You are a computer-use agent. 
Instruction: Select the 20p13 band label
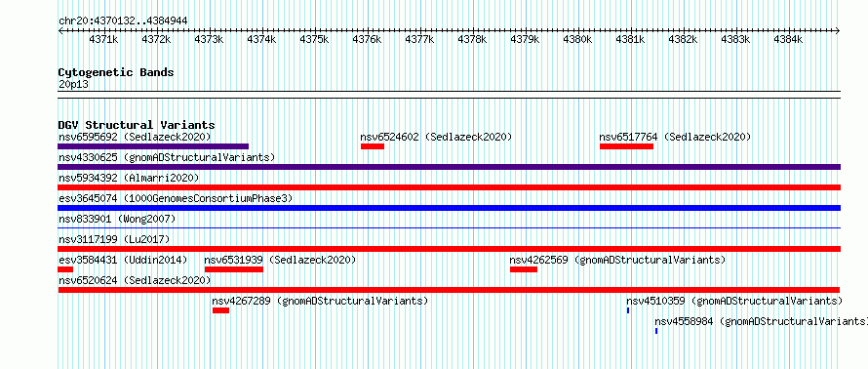pyautogui.click(x=73, y=85)
